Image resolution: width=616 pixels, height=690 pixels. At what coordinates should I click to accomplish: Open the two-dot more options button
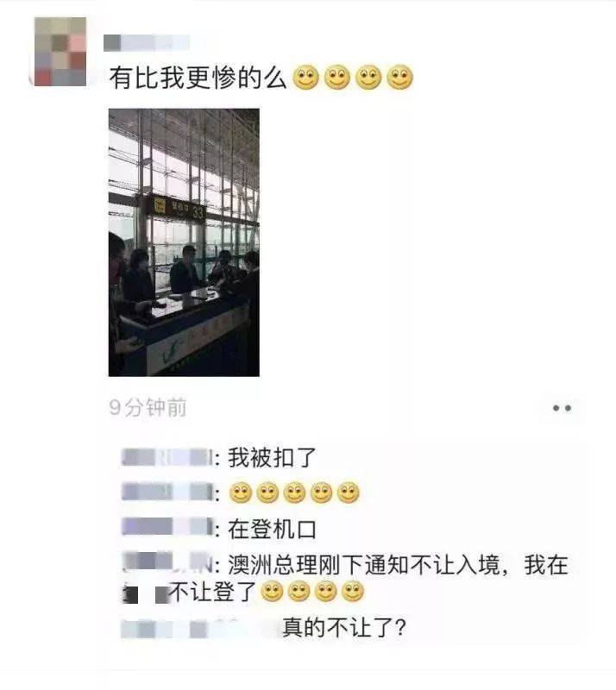tap(562, 408)
